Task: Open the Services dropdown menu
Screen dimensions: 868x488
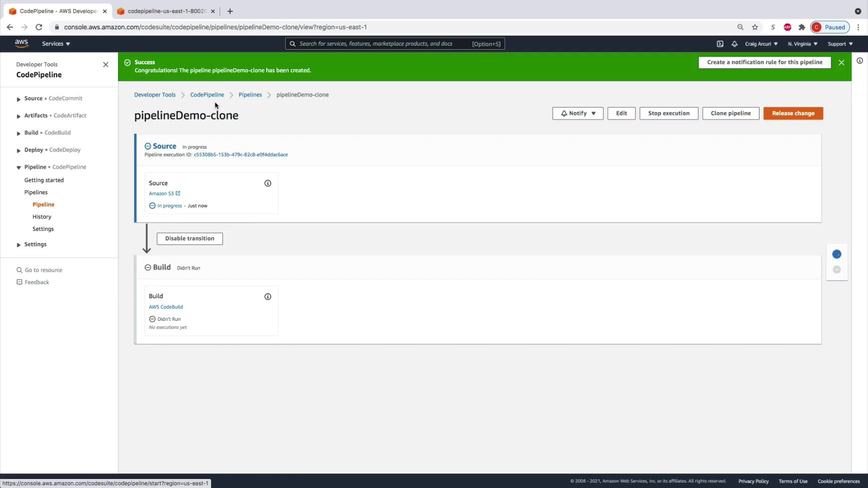Action: point(56,44)
